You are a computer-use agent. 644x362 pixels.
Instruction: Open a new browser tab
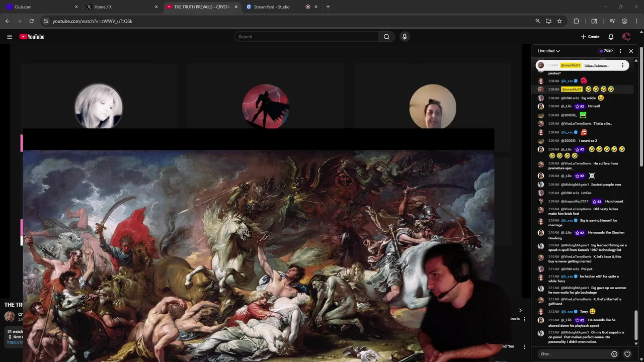tap(328, 7)
